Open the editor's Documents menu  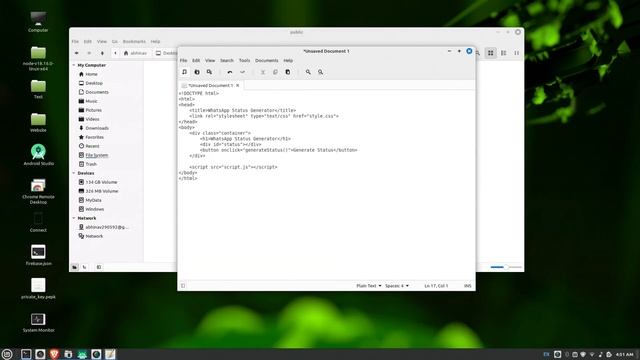click(x=267, y=60)
